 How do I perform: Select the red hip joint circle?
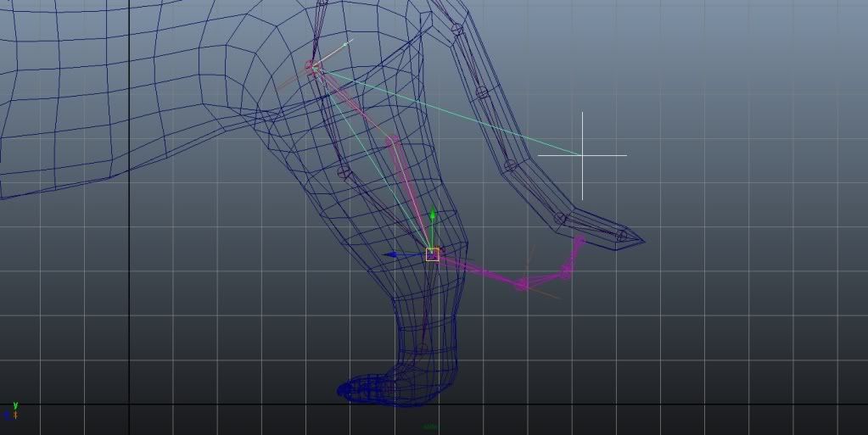pos(313,68)
